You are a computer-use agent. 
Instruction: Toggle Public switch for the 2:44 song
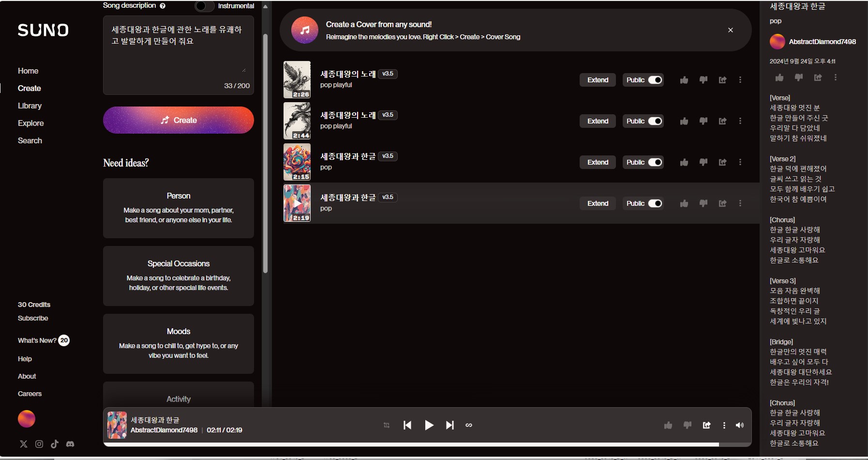coord(655,121)
